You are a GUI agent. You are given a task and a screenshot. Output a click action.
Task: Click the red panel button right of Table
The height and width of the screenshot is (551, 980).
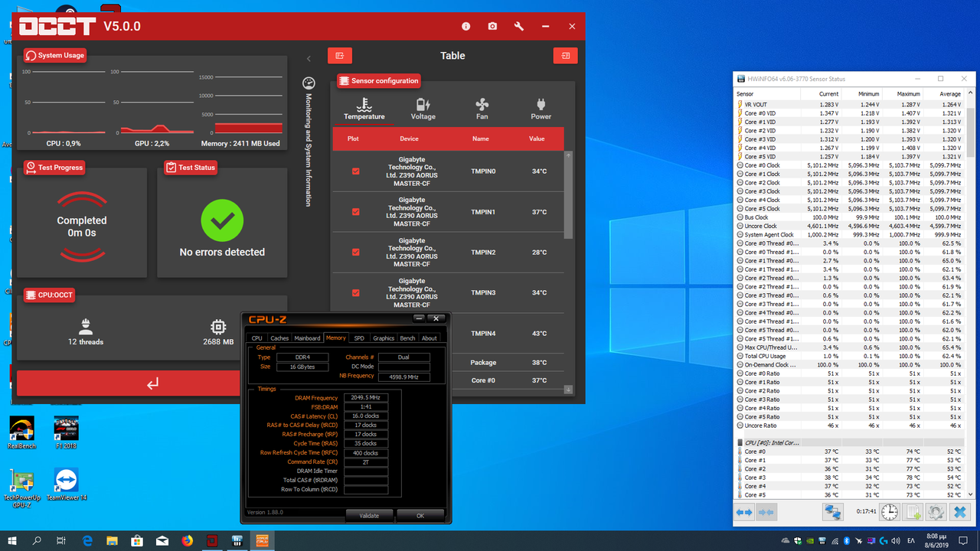565,56
